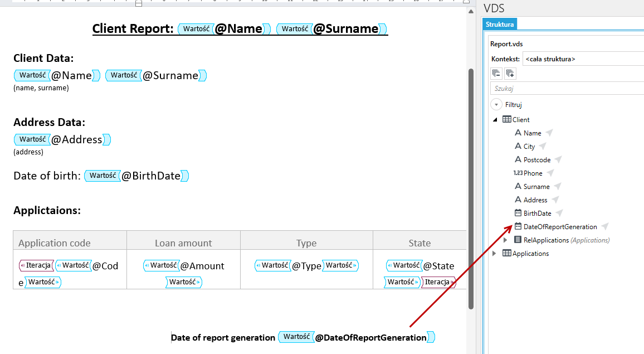
Task: Collapse the Client tree node
Action: pyautogui.click(x=495, y=120)
